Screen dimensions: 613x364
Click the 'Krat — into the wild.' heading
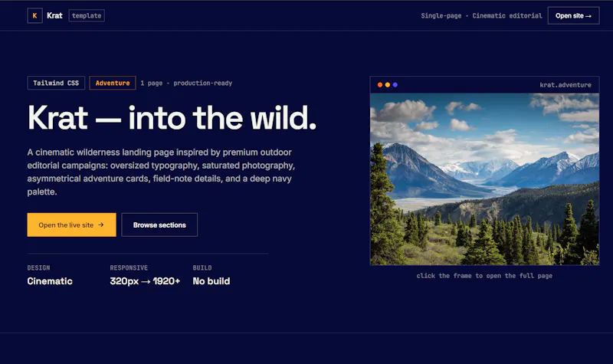(172, 117)
